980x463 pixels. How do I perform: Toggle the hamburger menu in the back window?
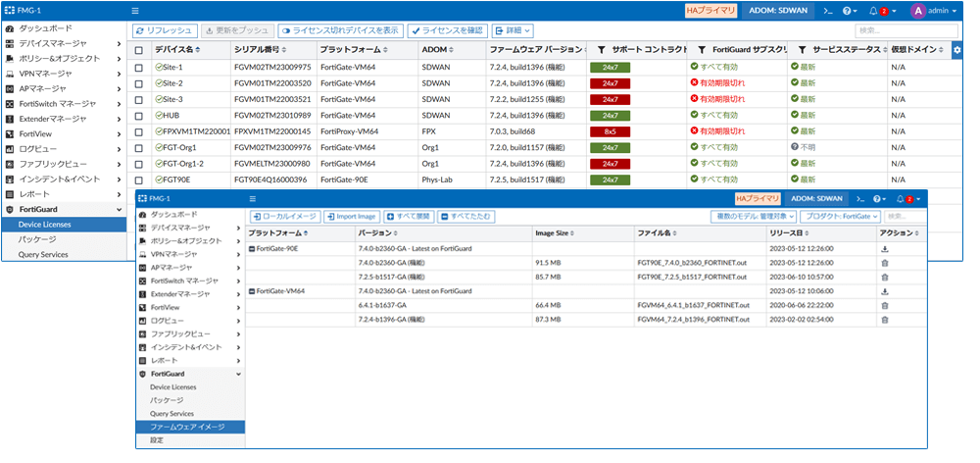click(135, 11)
